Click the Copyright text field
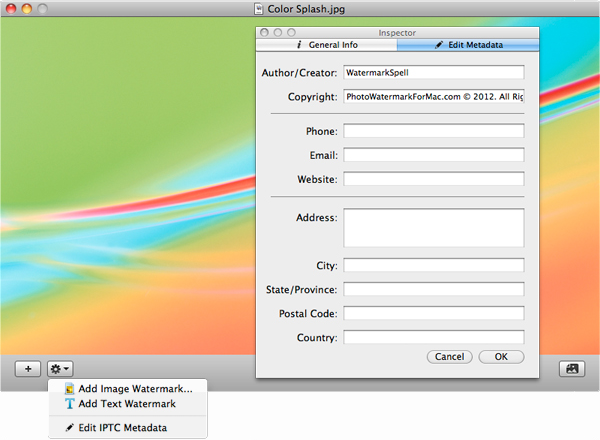 pyautogui.click(x=434, y=96)
